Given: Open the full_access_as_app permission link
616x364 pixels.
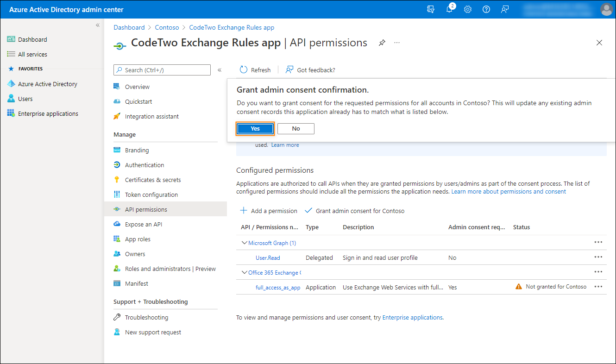Looking at the screenshot, I should 278,287.
